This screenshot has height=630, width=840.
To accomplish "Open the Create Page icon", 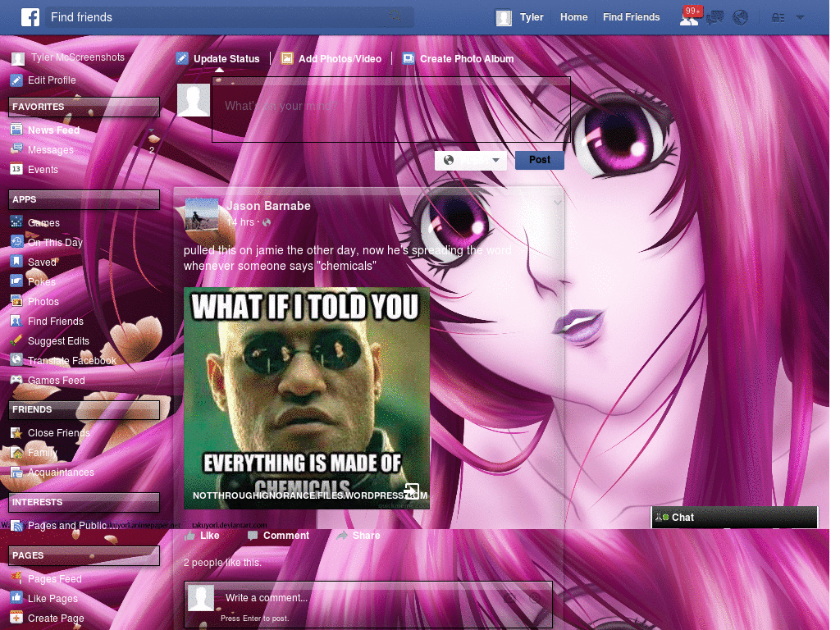I will [x=16, y=618].
